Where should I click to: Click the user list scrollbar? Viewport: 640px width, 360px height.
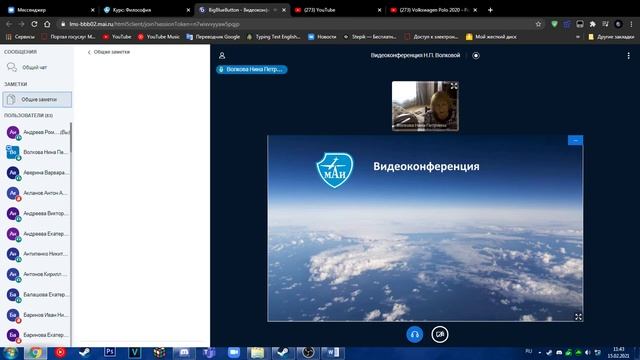(x=71, y=138)
